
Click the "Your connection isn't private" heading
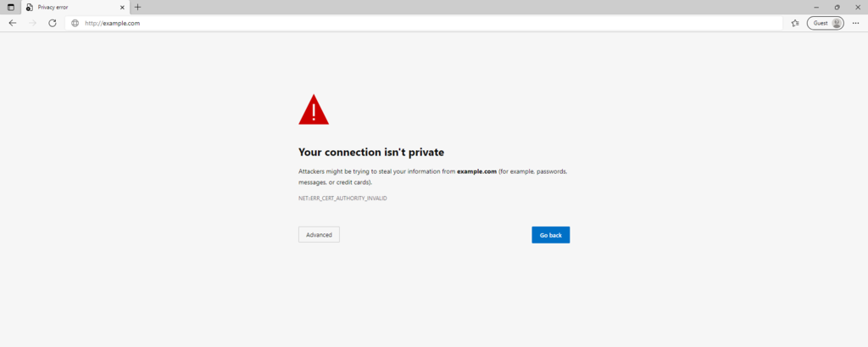[371, 153]
